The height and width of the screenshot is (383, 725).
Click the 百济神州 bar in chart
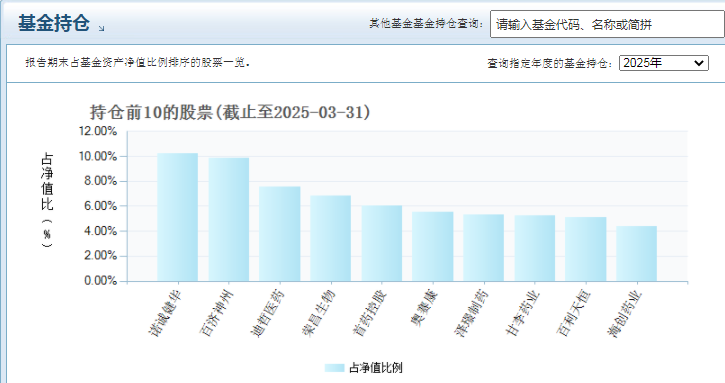coord(229,220)
